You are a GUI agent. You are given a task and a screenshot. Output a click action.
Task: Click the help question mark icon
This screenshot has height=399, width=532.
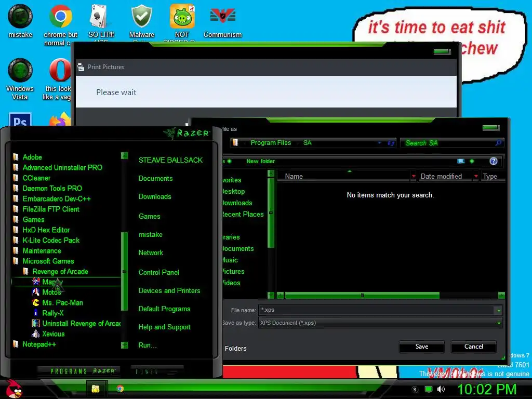pyautogui.click(x=494, y=161)
